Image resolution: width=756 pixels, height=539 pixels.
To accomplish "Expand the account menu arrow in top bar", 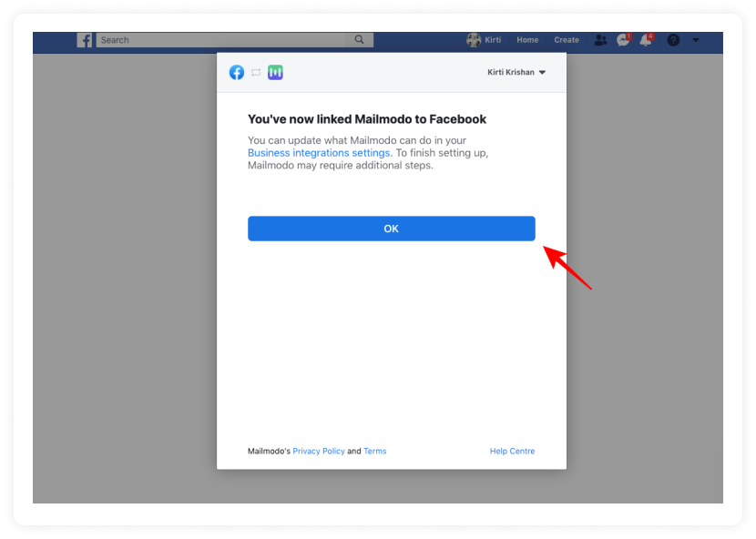I will click(x=696, y=40).
